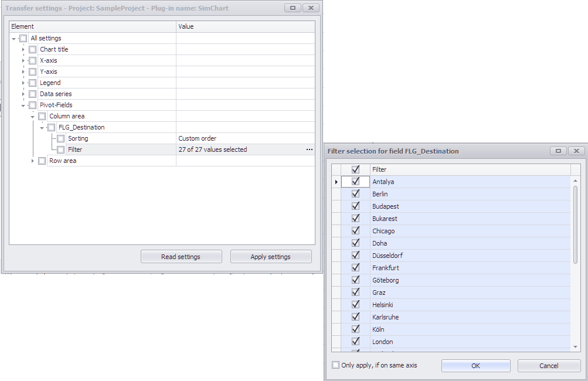The width and height of the screenshot is (588, 381).
Task: Toggle the X-axis checkbox
Action: 33,60
